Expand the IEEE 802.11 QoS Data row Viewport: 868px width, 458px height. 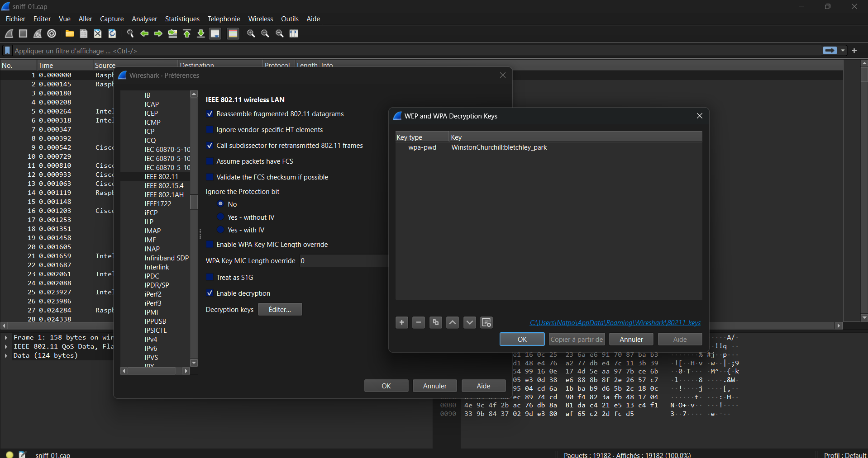(6, 346)
